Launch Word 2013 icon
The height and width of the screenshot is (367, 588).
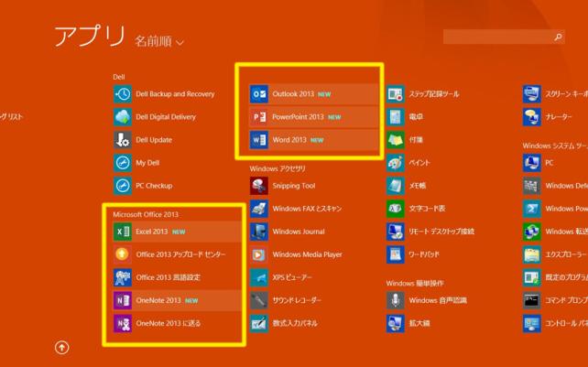[x=259, y=140]
